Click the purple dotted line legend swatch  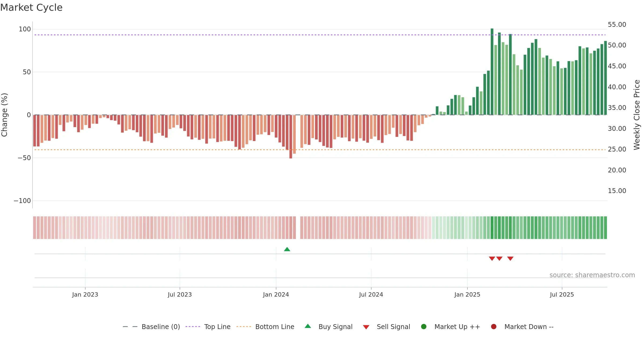pos(193,327)
